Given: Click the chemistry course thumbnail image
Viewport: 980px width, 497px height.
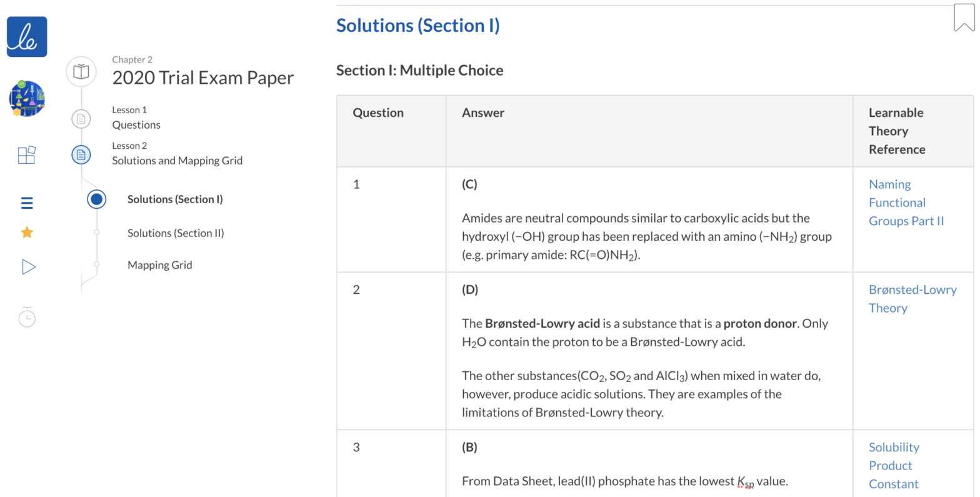Looking at the screenshot, I should pos(26,98).
